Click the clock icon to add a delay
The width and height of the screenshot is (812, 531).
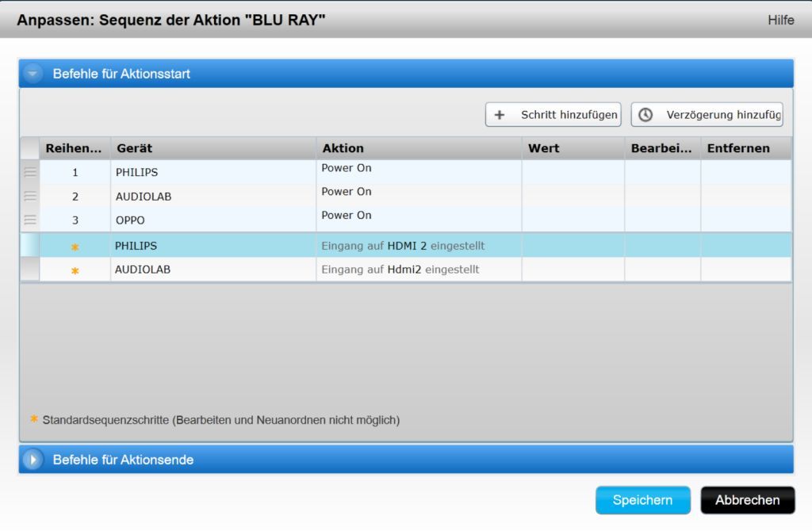coord(645,115)
